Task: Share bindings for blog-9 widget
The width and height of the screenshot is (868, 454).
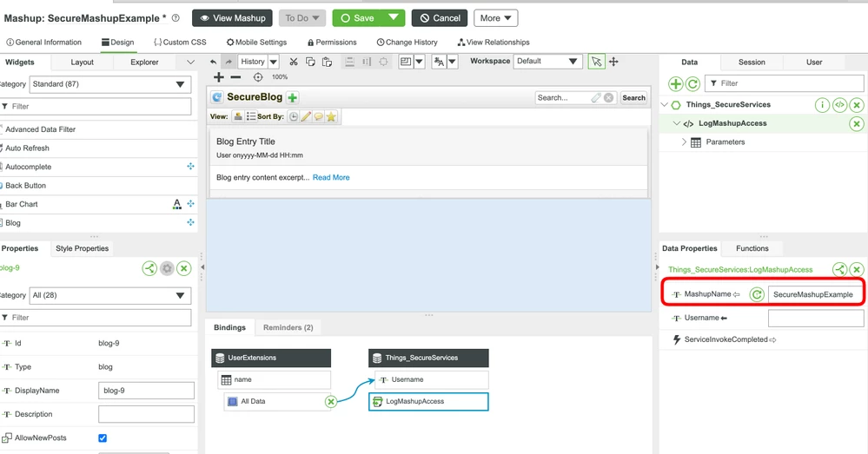Action: point(149,269)
